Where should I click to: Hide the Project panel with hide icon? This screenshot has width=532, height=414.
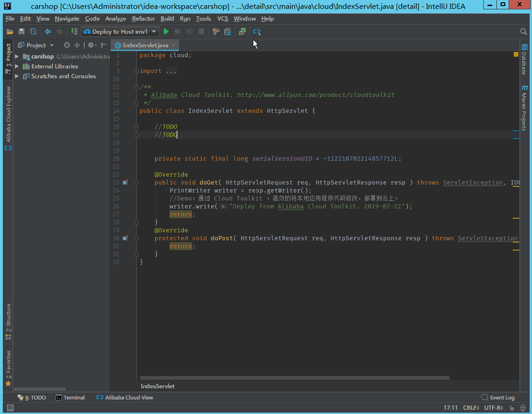[104, 45]
